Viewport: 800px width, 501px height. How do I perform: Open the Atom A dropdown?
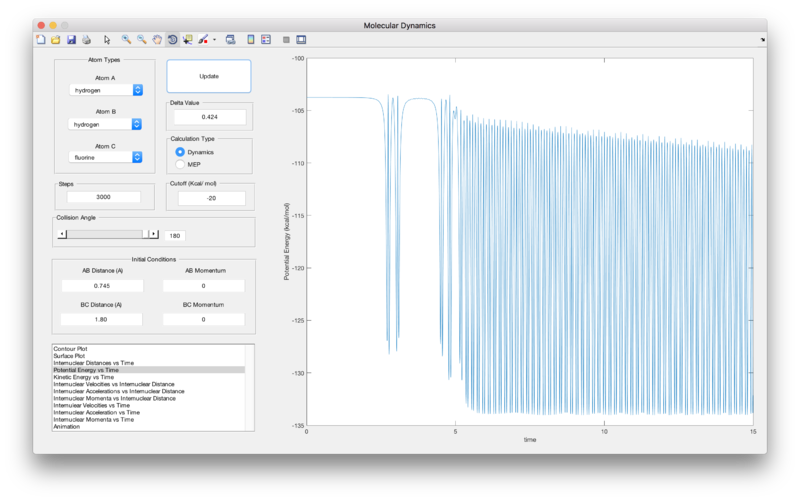click(106, 90)
